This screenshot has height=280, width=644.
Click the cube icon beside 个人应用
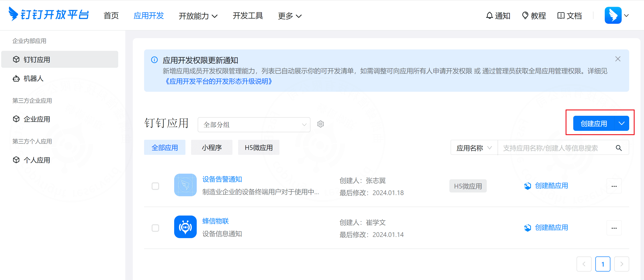16,160
